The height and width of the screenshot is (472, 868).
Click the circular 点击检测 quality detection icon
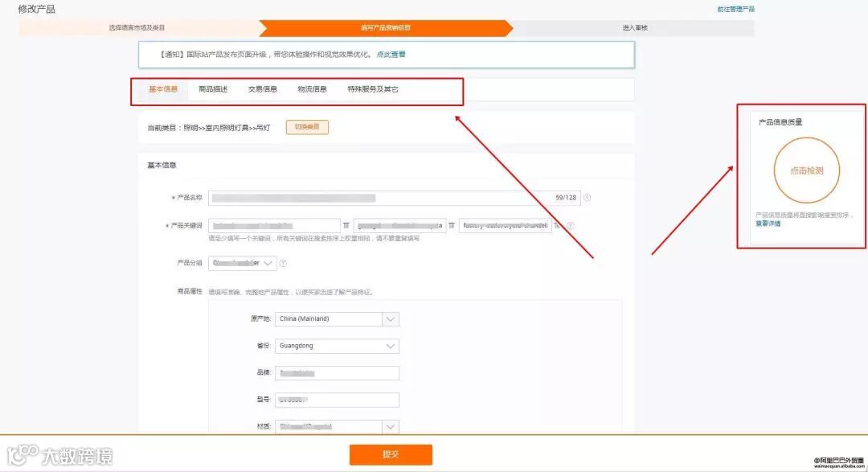coord(807,170)
